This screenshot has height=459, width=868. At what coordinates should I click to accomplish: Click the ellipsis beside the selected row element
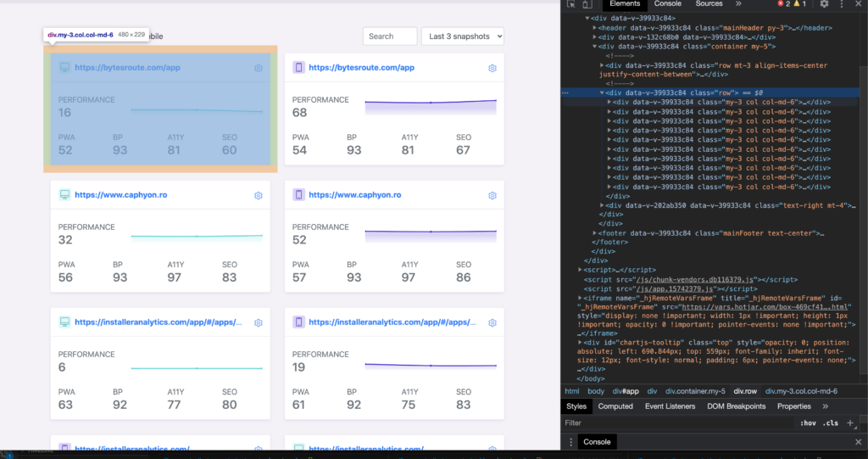pyautogui.click(x=565, y=92)
